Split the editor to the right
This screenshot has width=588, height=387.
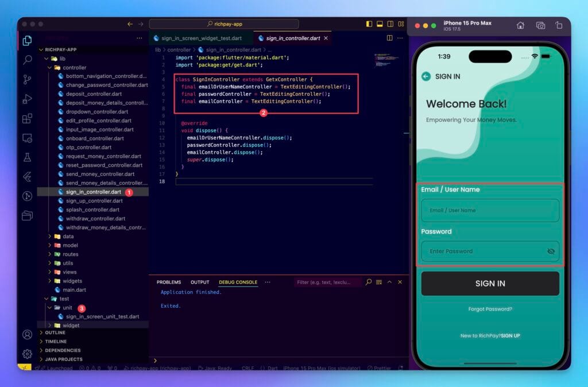(390, 38)
